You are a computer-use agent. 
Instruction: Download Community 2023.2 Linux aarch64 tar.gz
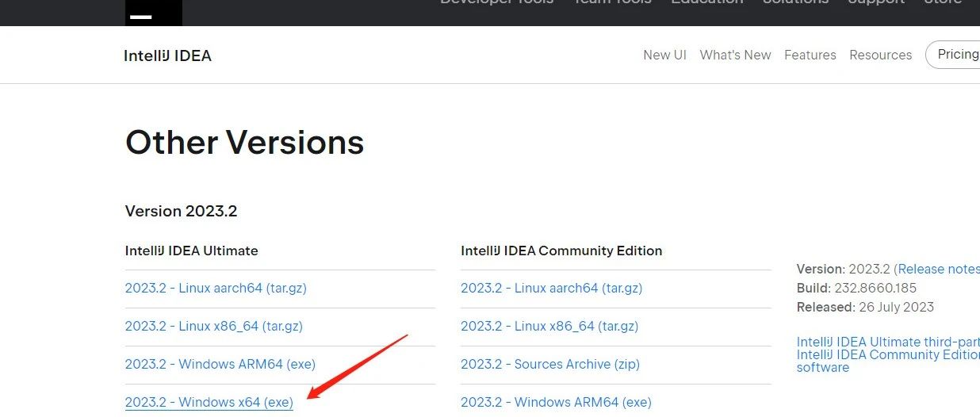coord(552,289)
